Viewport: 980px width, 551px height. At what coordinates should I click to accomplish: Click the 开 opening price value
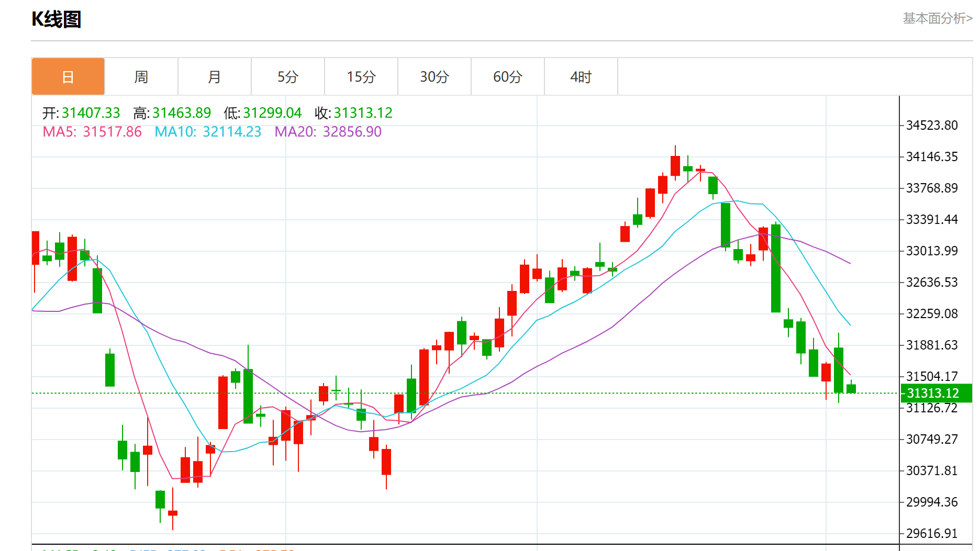coord(91,113)
